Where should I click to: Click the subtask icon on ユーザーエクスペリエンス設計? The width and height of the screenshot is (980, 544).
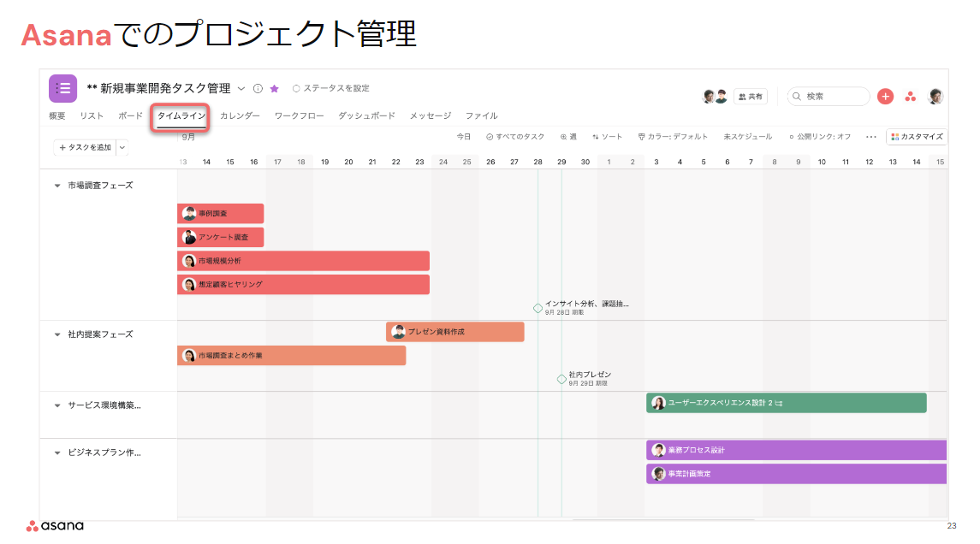coord(780,403)
